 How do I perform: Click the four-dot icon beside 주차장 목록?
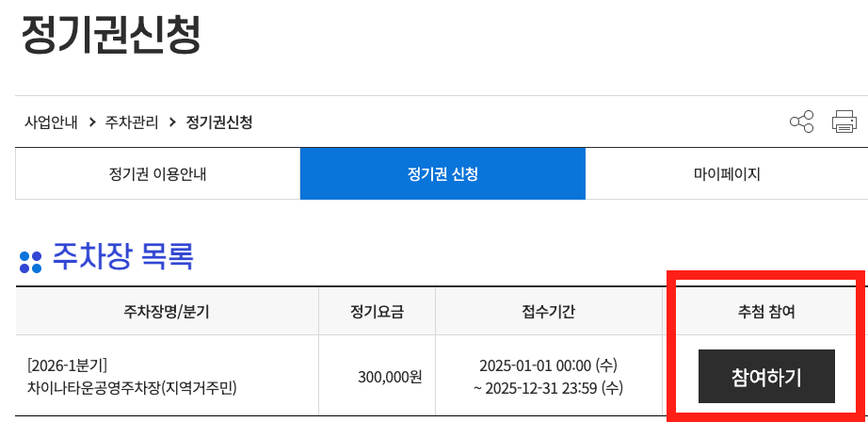(x=30, y=263)
